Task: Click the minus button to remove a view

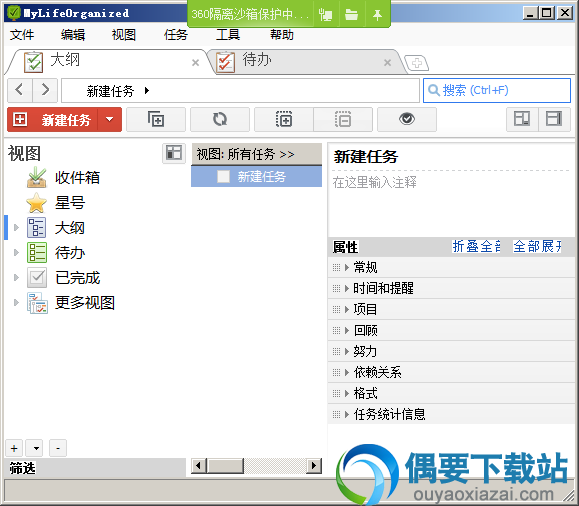Action: (58, 448)
